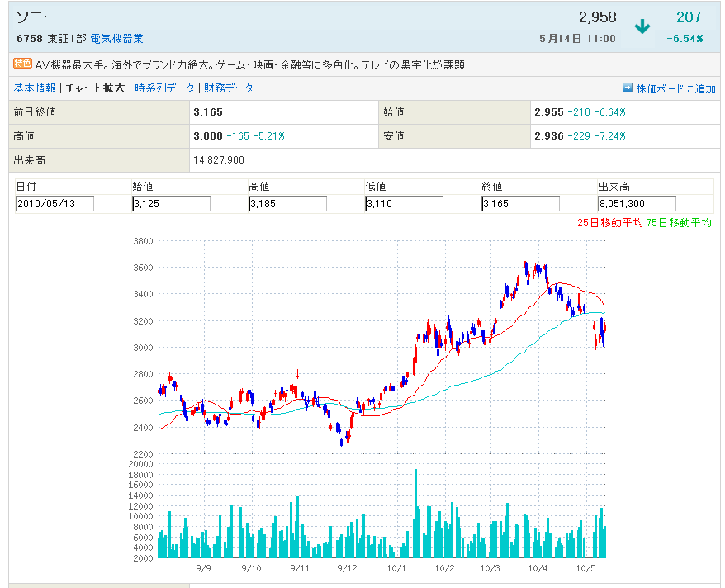Follow the 電気機器業 sector link
Image resolution: width=725 pixels, height=588 pixels.
[x=116, y=39]
